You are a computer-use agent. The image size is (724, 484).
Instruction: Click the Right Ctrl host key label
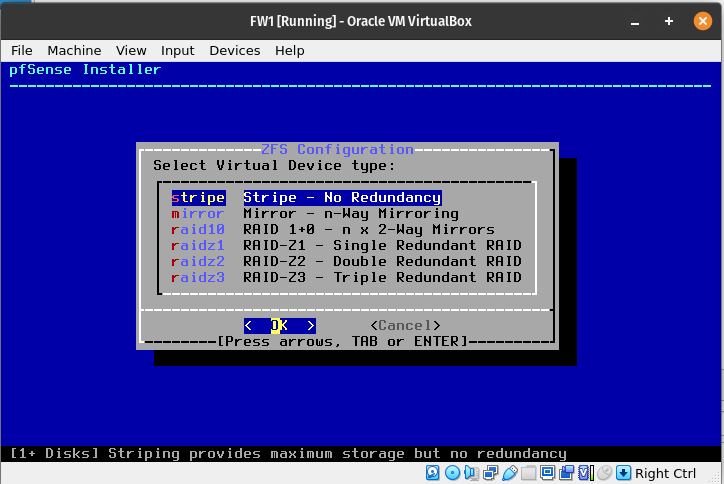665,473
